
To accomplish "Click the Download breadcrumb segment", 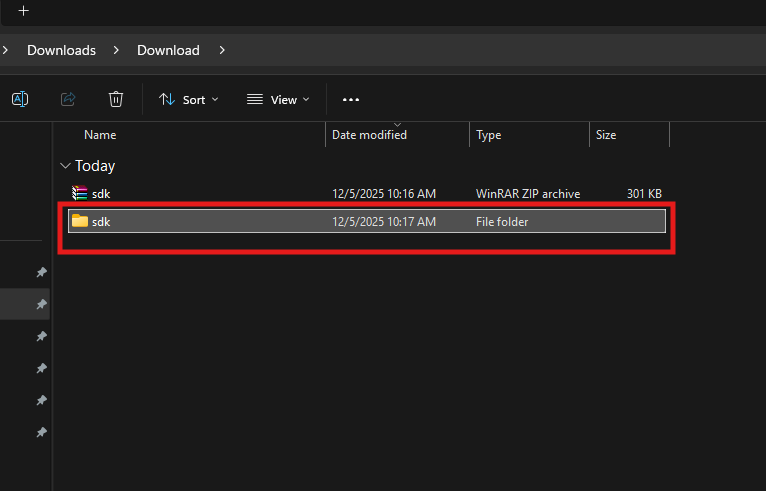I will tap(168, 50).
